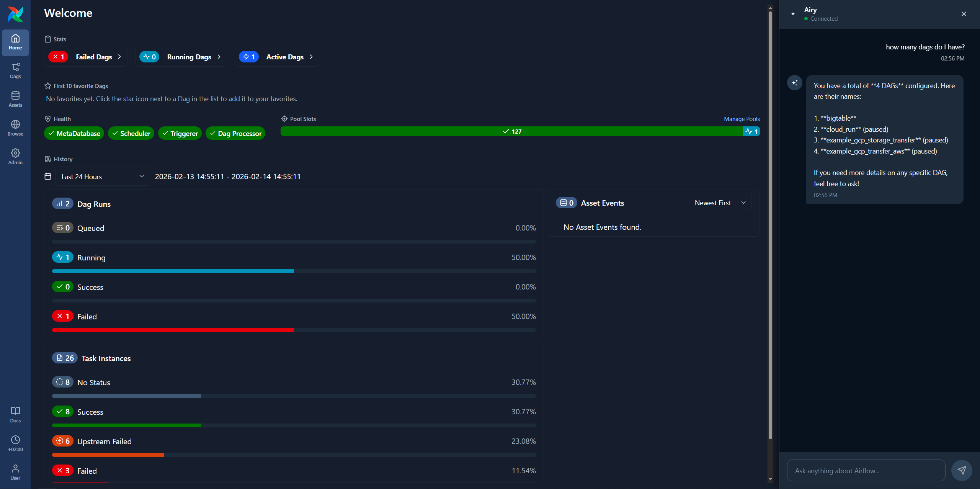
Task: Open the Newest First sort dropdown
Action: [720, 203]
